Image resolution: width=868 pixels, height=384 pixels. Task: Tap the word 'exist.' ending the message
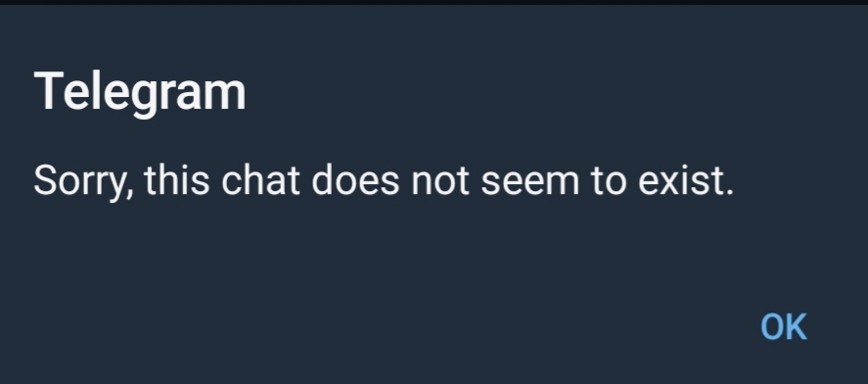pos(686,180)
